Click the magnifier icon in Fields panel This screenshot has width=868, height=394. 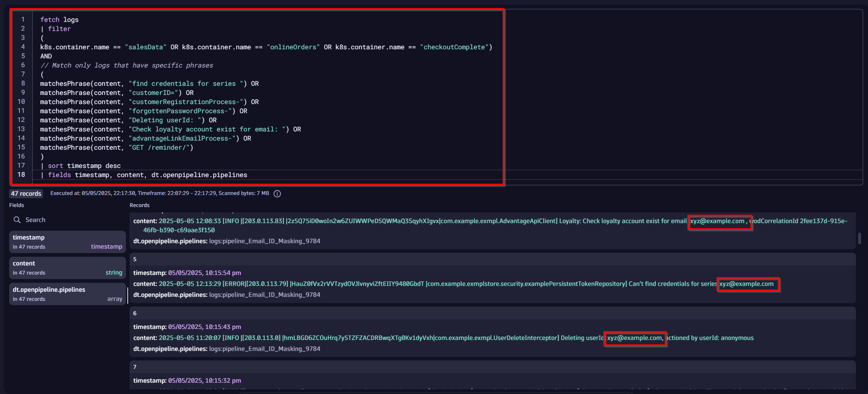click(17, 220)
